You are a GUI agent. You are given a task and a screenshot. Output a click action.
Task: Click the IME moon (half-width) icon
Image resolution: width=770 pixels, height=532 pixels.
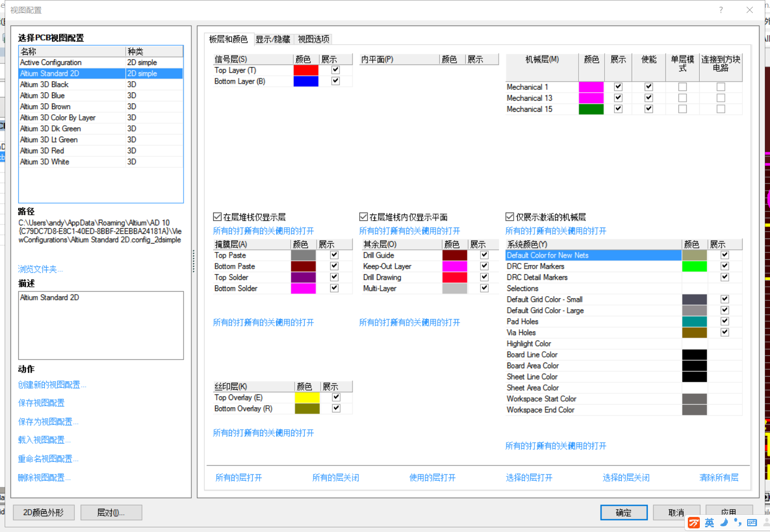click(724, 523)
